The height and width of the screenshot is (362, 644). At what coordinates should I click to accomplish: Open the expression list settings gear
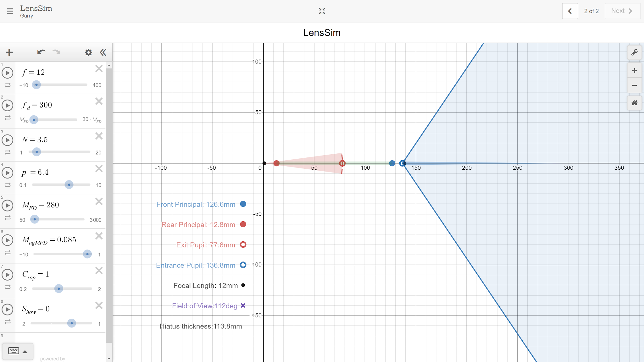[x=89, y=52]
